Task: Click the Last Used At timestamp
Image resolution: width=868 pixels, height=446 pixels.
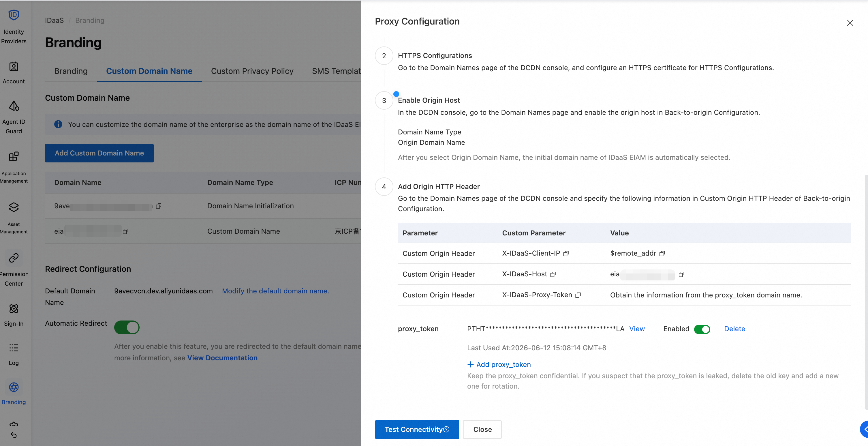Action: [x=536, y=348]
